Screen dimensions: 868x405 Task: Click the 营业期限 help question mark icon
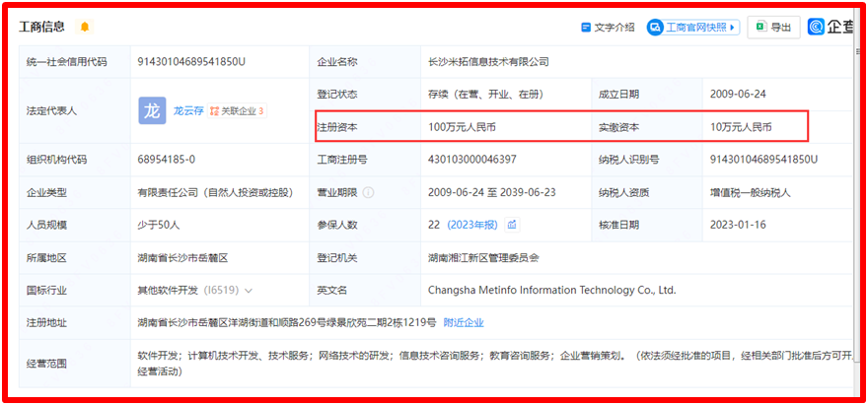point(368,192)
